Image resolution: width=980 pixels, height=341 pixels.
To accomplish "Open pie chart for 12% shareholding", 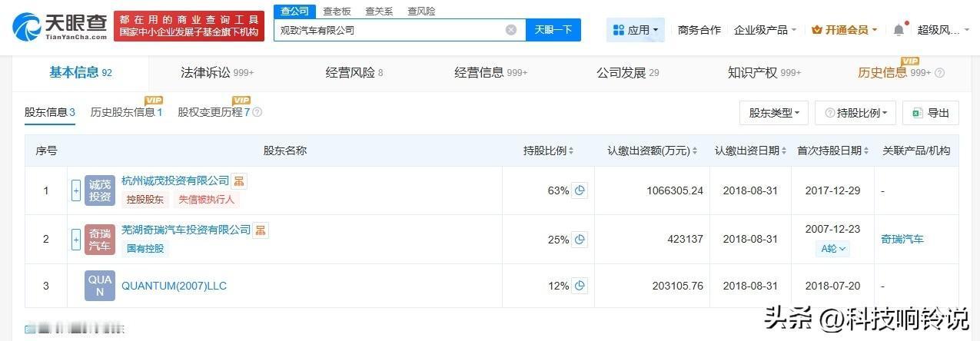I will 580,286.
